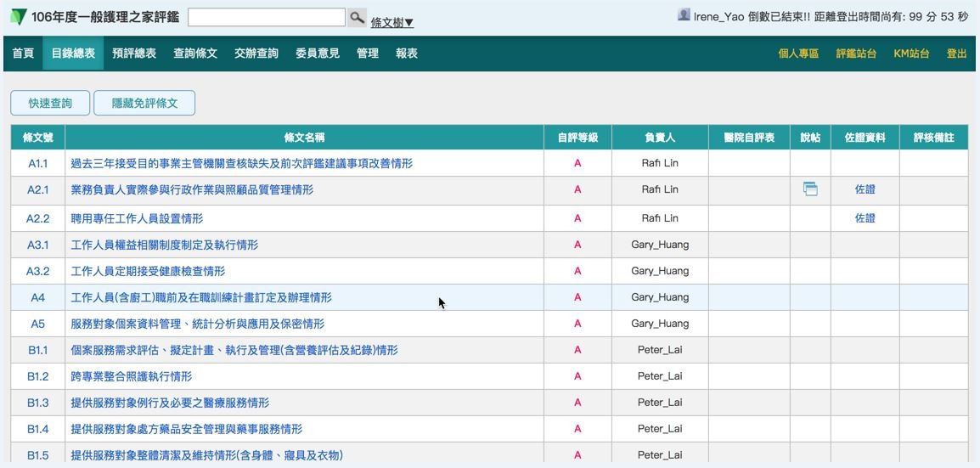The image size is (980, 468).
Task: Open article number B1.3
Action: tap(37, 403)
